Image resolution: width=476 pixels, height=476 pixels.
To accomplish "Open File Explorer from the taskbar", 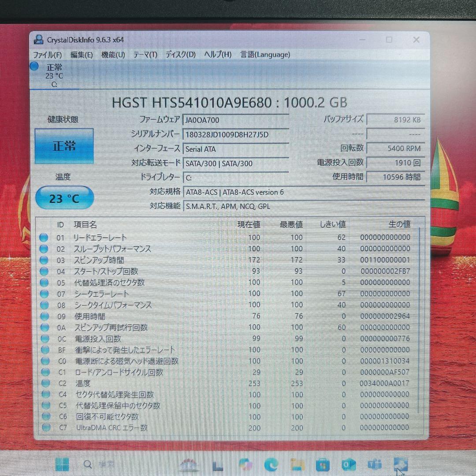I will [296, 464].
